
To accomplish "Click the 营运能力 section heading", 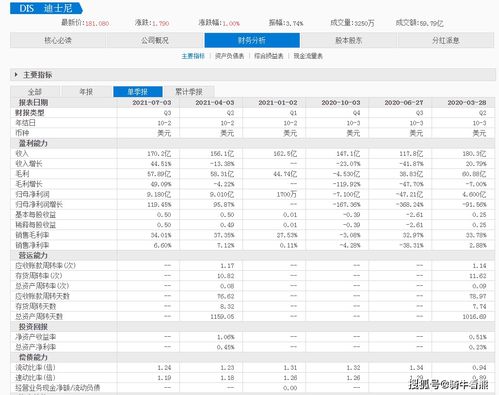I will pos(33,255).
